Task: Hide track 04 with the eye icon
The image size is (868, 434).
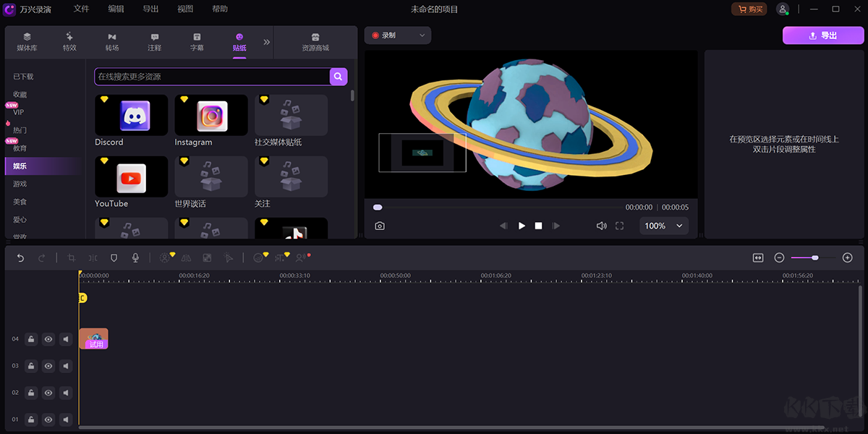Action: click(48, 339)
